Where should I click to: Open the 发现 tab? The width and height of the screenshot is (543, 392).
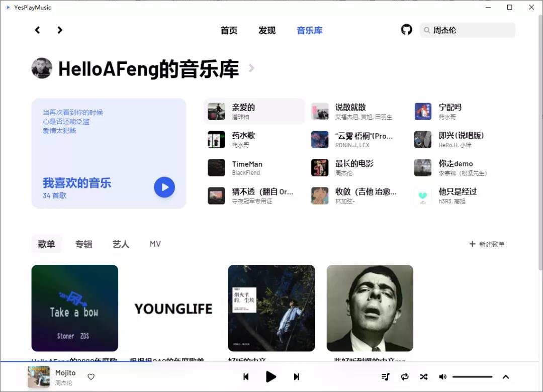266,31
